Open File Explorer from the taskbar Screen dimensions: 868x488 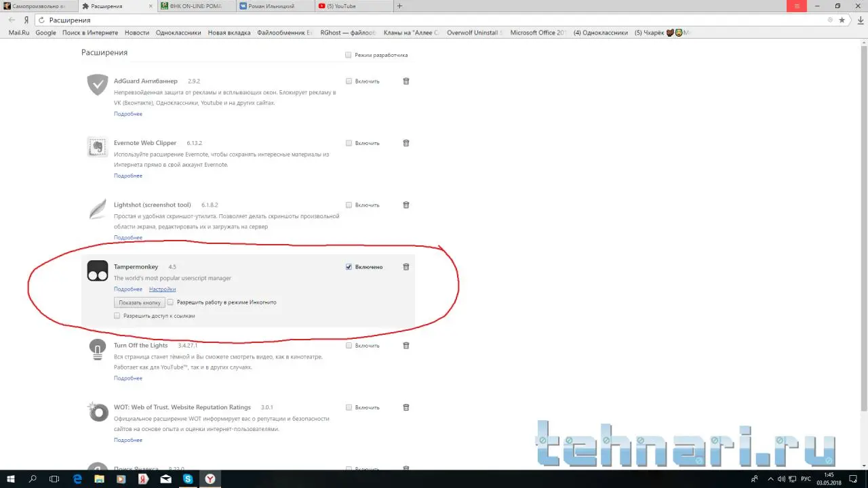point(100,479)
